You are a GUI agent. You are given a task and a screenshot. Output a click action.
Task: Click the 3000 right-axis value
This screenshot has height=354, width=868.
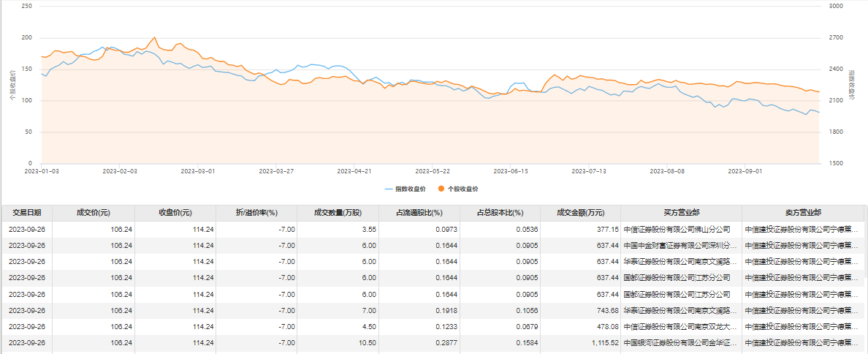point(836,6)
